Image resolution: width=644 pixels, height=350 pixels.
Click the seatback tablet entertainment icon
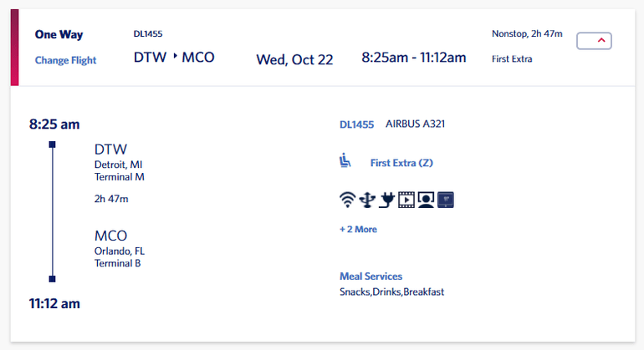445,200
